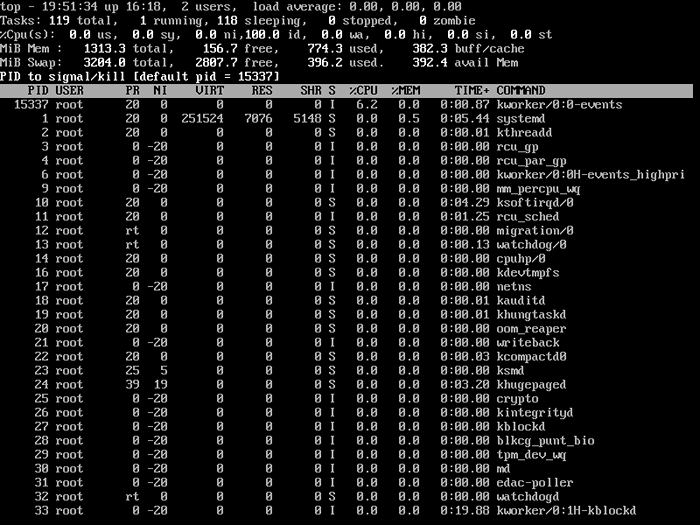Click the %CPU column header
Viewport: 700px width, 525px height.
363,91
